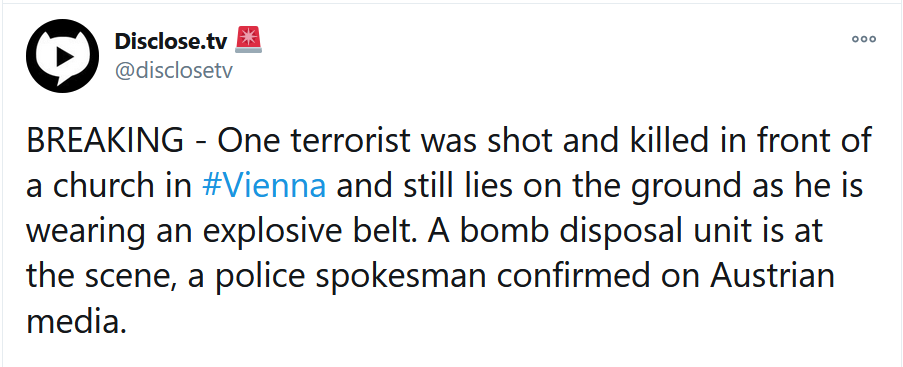Click the word BREAKING in the tweet

(x=105, y=142)
